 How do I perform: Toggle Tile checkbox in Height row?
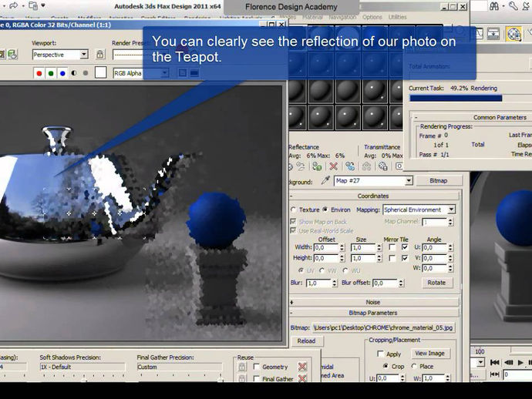pos(405,258)
